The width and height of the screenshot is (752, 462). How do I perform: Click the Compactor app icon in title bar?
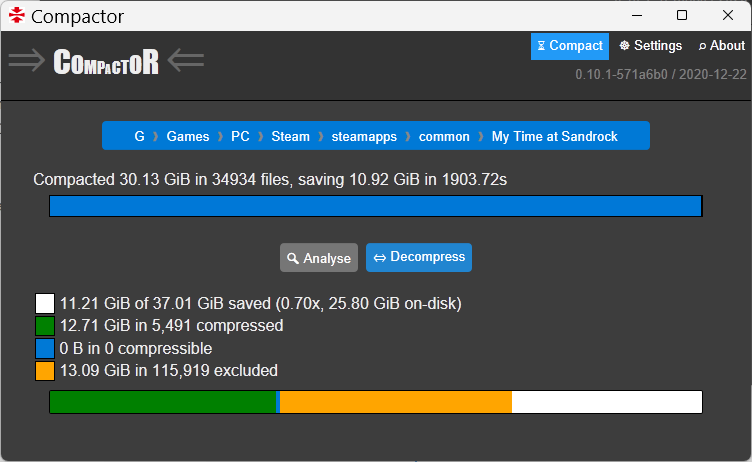(x=16, y=16)
